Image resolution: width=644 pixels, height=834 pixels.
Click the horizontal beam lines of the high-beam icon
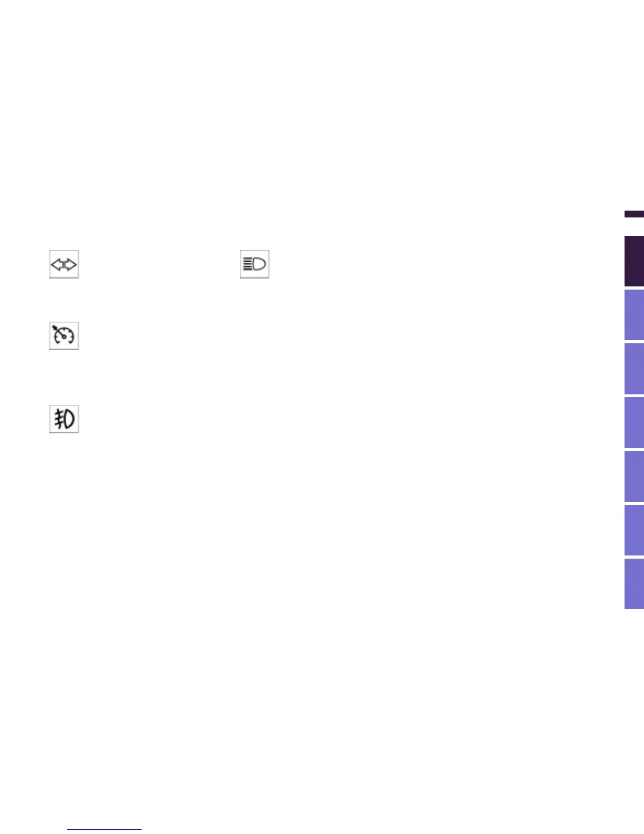click(247, 264)
